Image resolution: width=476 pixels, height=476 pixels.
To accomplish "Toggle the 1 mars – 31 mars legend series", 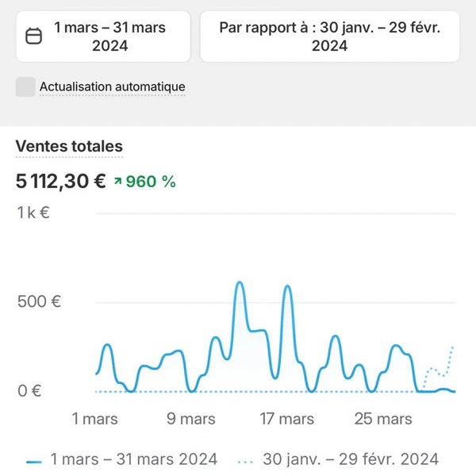I will (133, 459).
